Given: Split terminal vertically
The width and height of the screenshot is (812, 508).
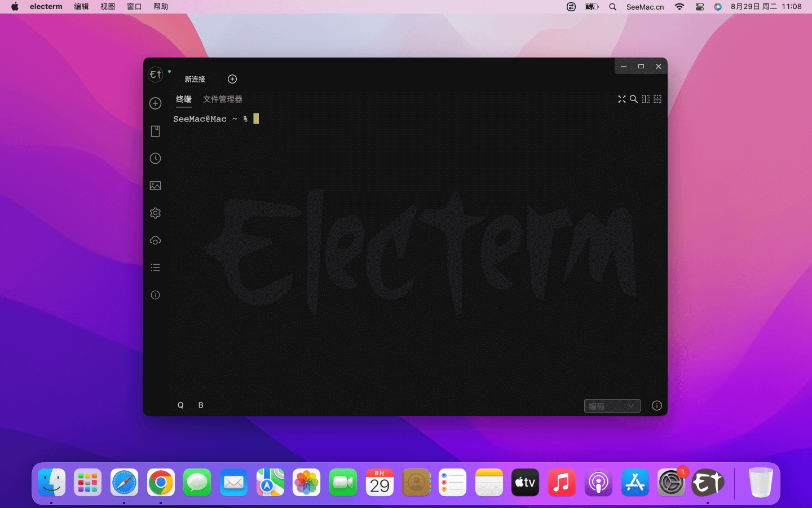Looking at the screenshot, I should (646, 99).
